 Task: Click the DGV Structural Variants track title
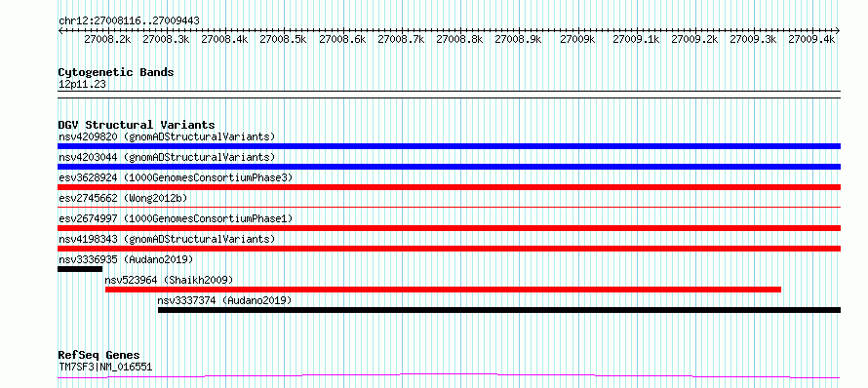(x=137, y=125)
